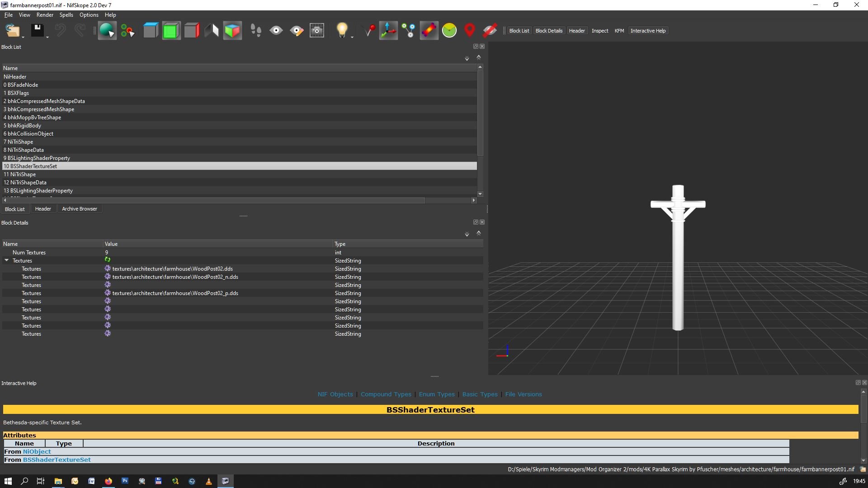
Task: Toggle the Show Nodes icon
Action: tap(409, 31)
